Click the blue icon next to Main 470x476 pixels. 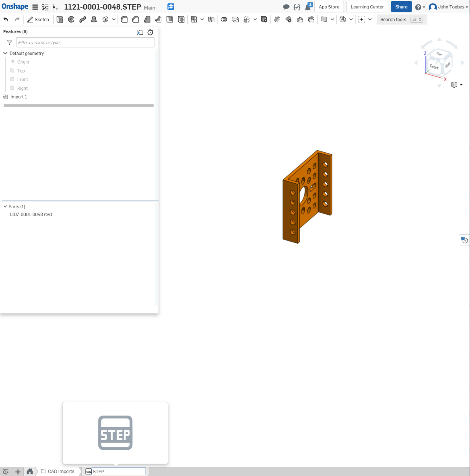[x=171, y=7]
